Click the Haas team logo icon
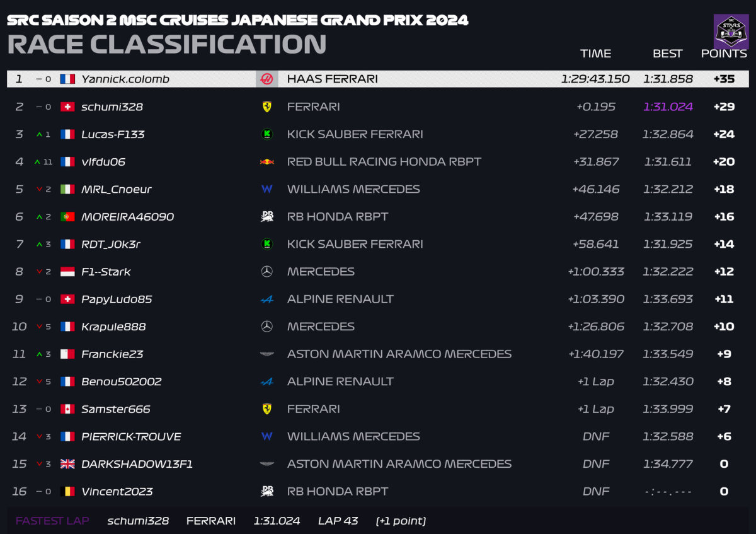Screen dimensions: 756x534 pyautogui.click(x=266, y=79)
